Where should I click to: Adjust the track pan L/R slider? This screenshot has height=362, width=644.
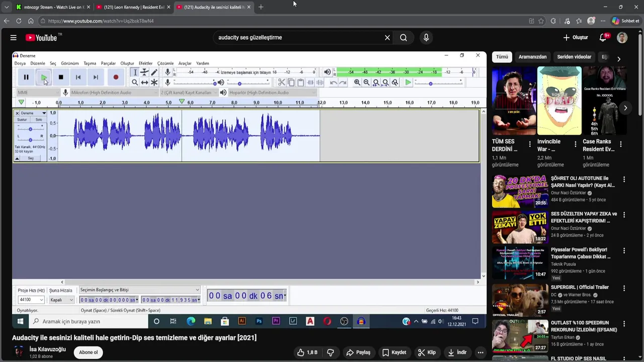tap(30, 139)
